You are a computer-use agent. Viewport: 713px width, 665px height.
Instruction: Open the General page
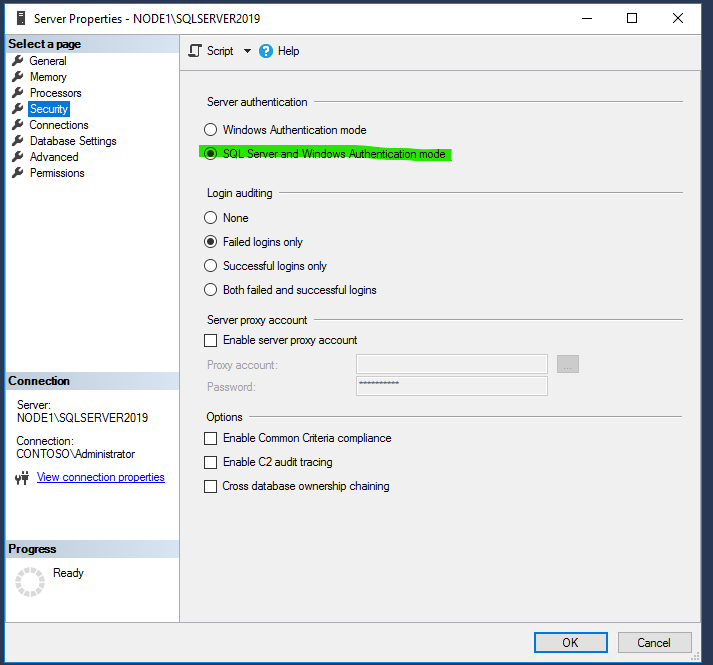coord(48,60)
